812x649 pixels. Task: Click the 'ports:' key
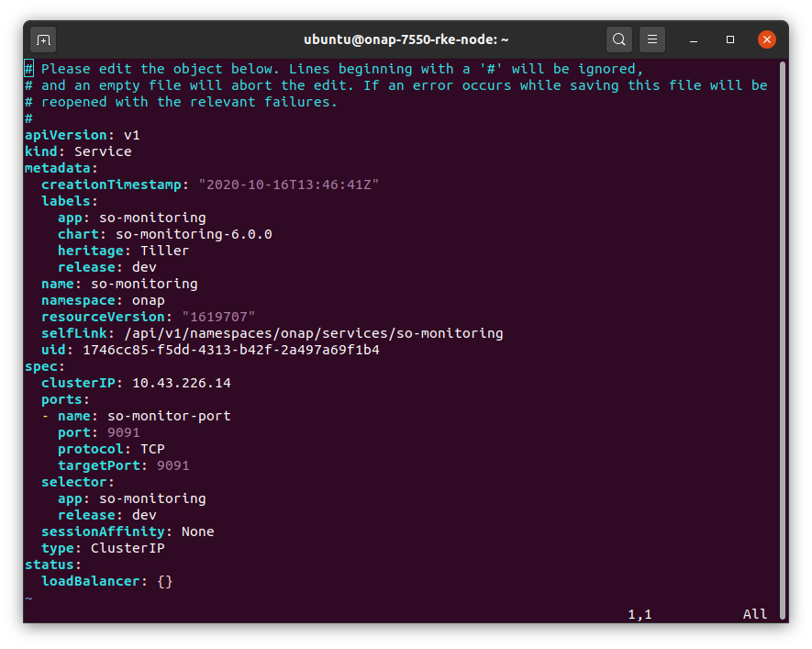tap(65, 400)
